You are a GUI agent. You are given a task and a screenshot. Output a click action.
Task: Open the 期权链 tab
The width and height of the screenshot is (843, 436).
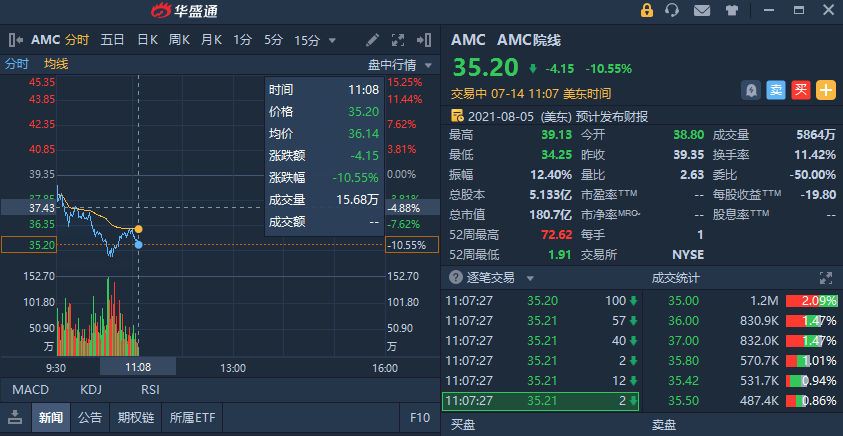pyautogui.click(x=135, y=417)
